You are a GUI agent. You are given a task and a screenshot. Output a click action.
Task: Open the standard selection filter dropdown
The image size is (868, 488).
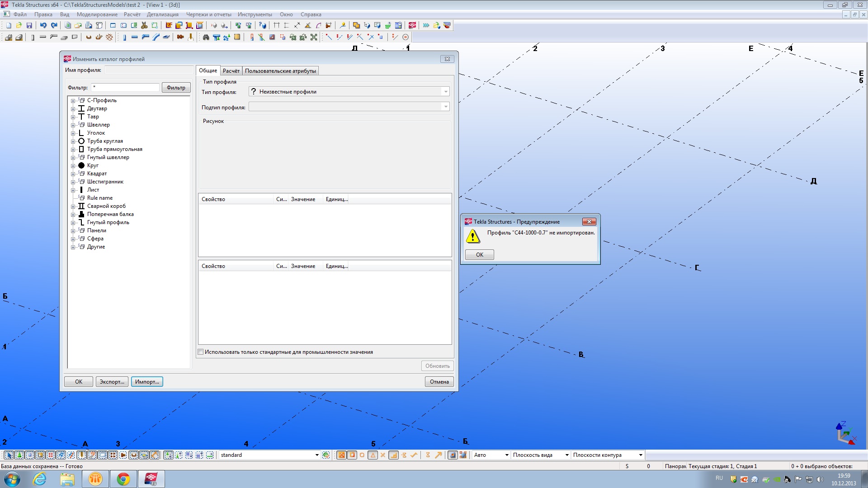point(316,455)
